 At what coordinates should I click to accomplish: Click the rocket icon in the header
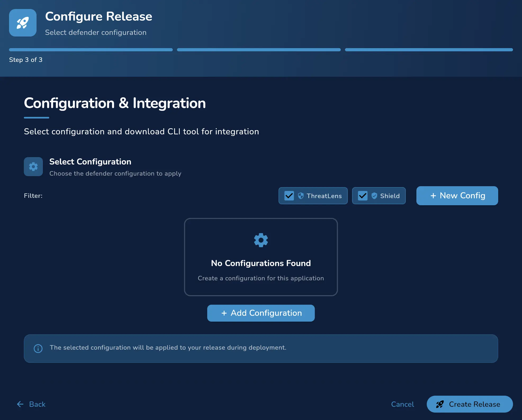[x=23, y=23]
